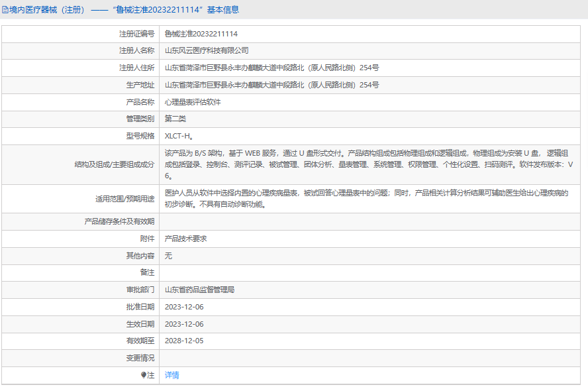588x387 pixels.
Task: Click the 注册证编号 label
Action: point(136,34)
